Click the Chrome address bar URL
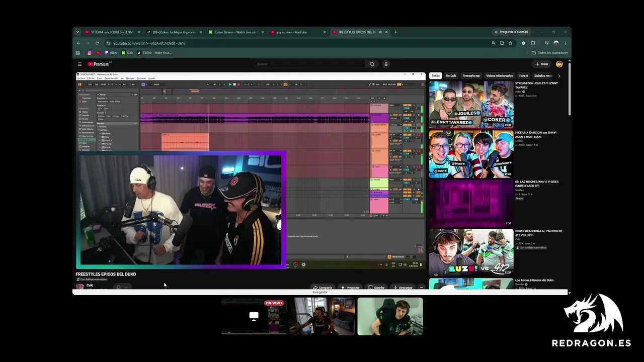Screen dimensions: 644x362 click(149, 43)
